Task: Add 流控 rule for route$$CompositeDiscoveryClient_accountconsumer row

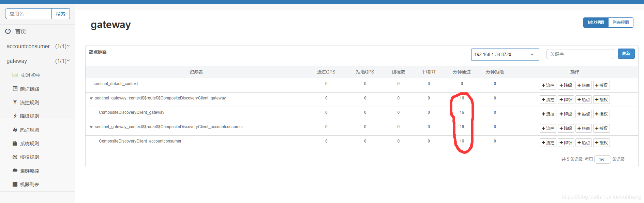Action: (x=548, y=128)
